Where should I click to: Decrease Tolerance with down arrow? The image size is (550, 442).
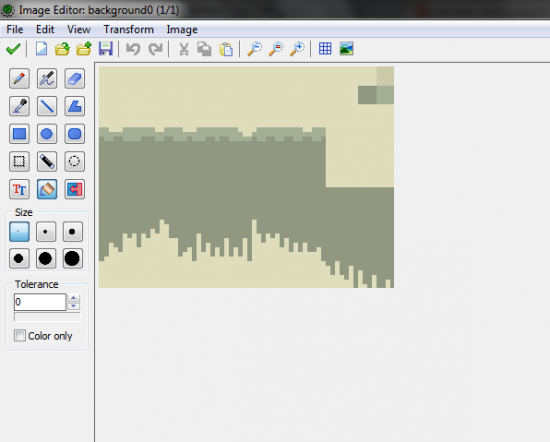74,306
